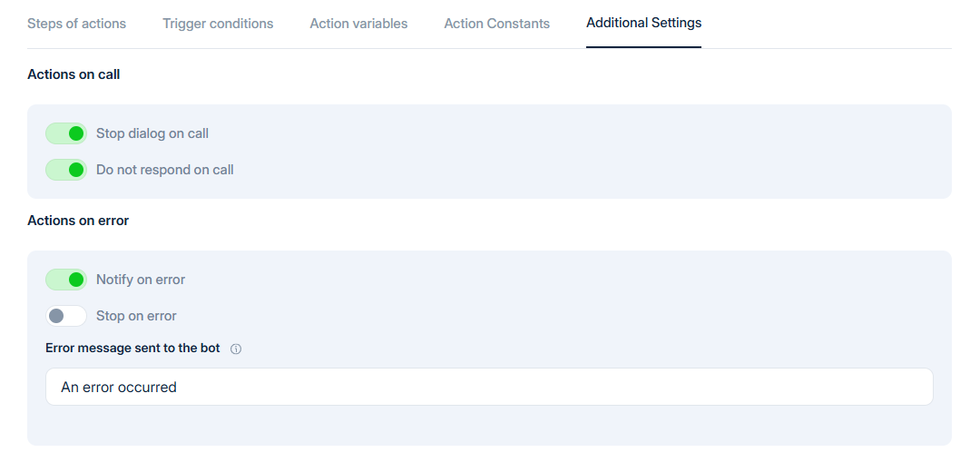
Task: Click the 'Actions on error' section heading
Action: [78, 221]
